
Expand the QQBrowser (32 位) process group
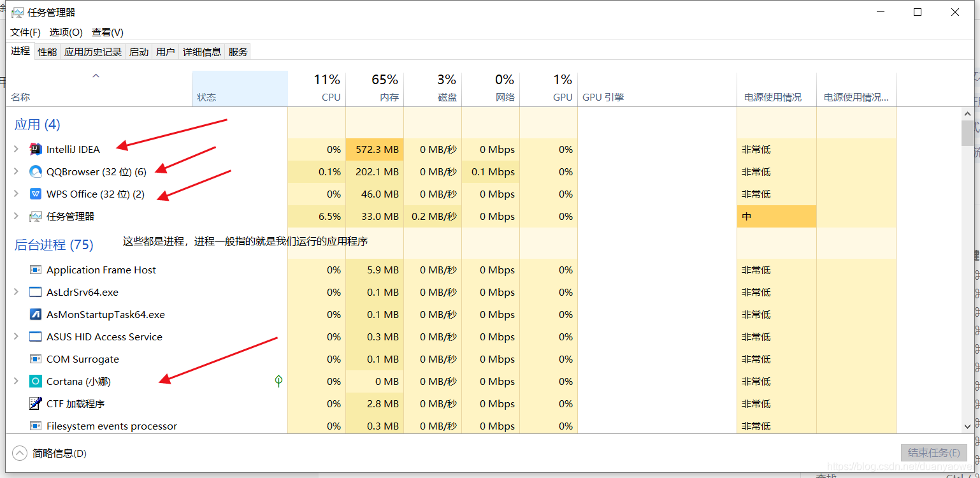pos(17,172)
